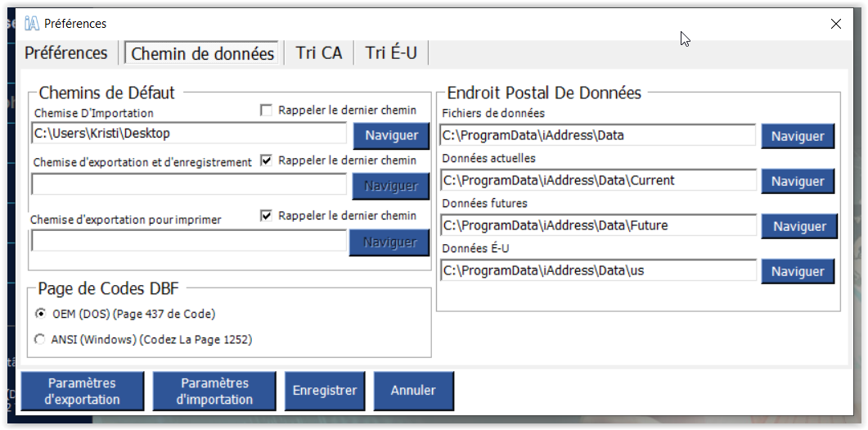Toggle Rappeler le dernier chemin for exportation pour imprimer
This screenshot has height=430, width=868.
point(266,215)
